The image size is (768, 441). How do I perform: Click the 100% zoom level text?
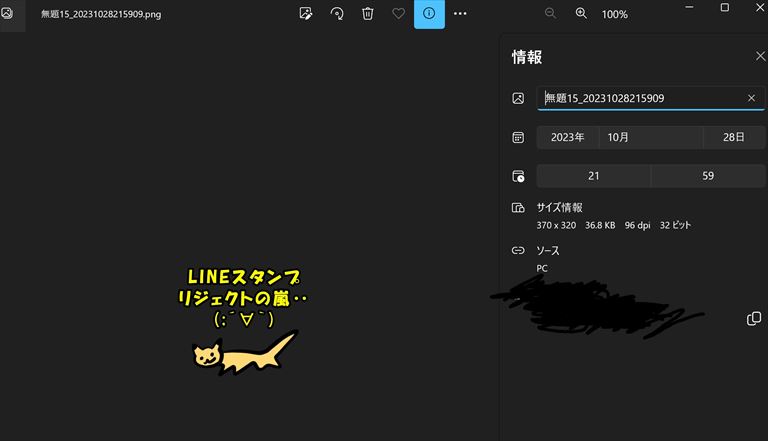pos(615,15)
